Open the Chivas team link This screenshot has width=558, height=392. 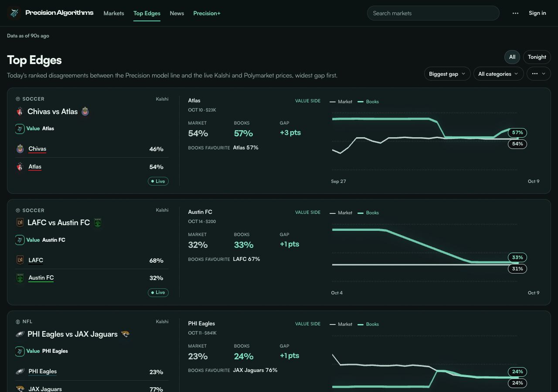point(37,149)
